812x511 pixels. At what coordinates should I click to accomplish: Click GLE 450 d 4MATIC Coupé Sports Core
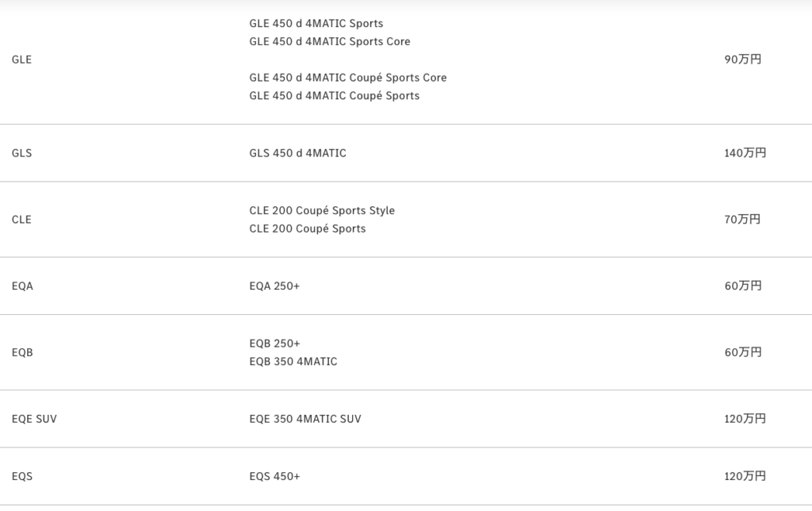point(347,78)
